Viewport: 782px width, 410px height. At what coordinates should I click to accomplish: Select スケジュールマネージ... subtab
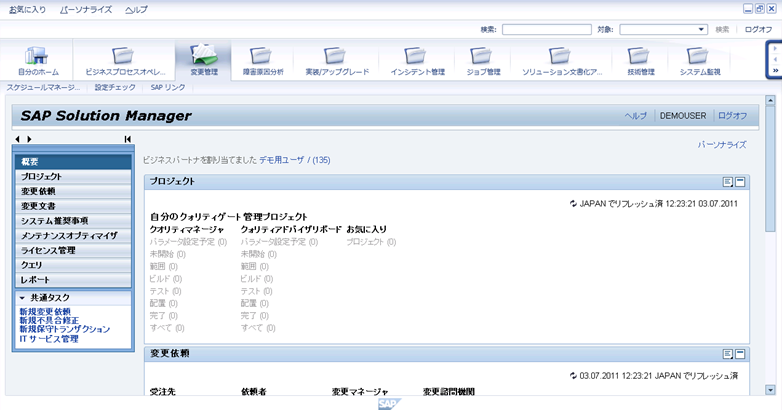[43, 87]
